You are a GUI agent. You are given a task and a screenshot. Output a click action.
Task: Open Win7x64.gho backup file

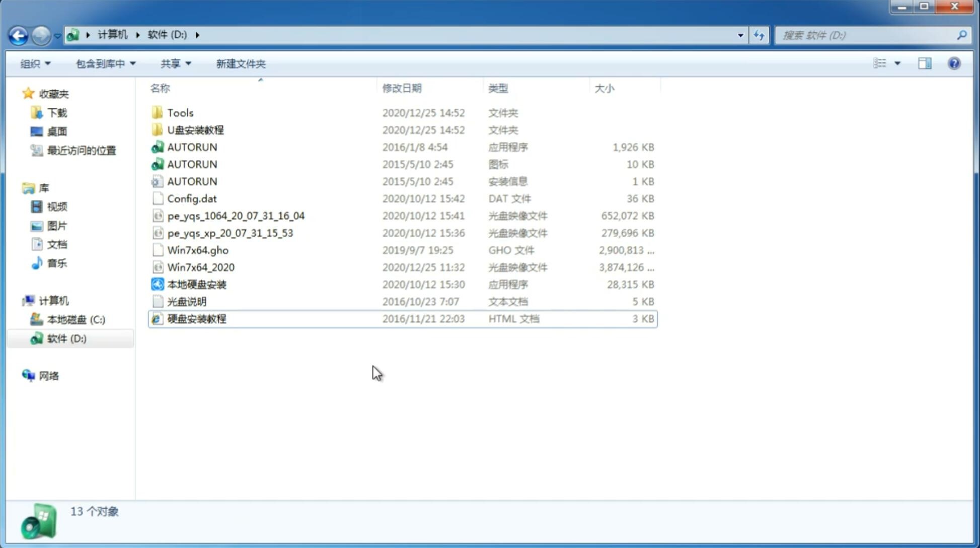tap(198, 250)
